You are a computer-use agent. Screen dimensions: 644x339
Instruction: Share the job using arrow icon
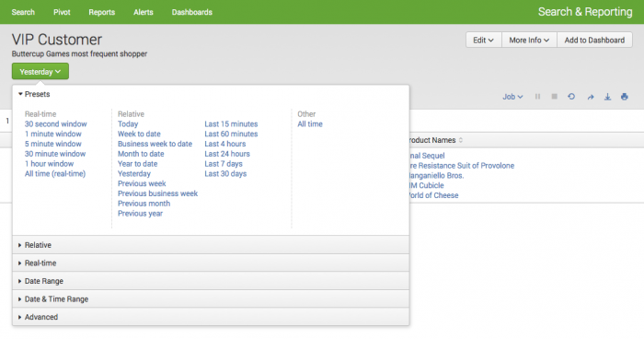[591, 97]
